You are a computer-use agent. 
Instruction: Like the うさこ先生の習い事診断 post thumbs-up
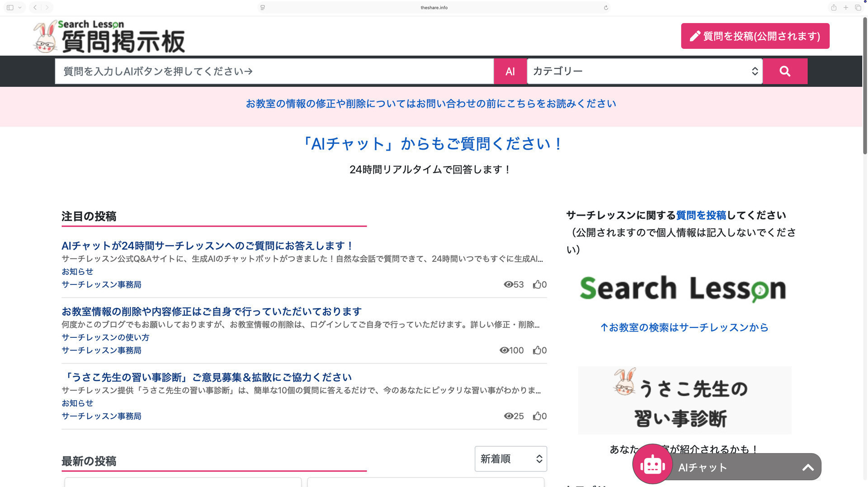[537, 416]
